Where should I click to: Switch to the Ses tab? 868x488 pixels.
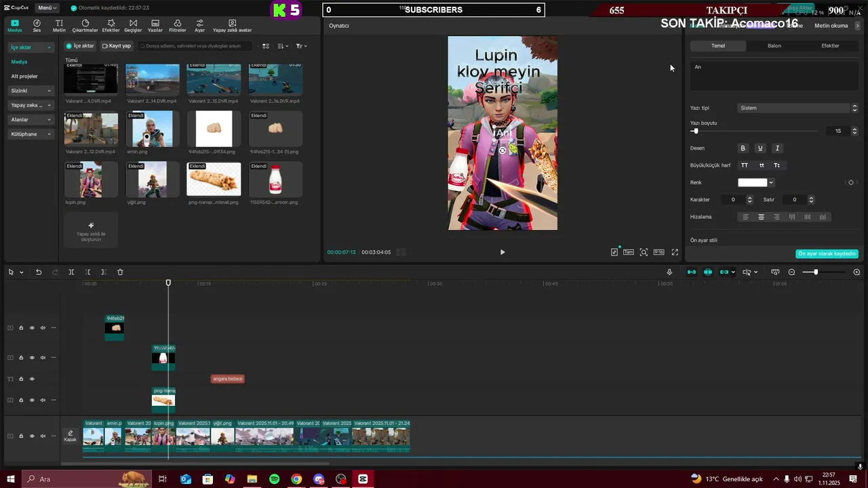tap(37, 26)
